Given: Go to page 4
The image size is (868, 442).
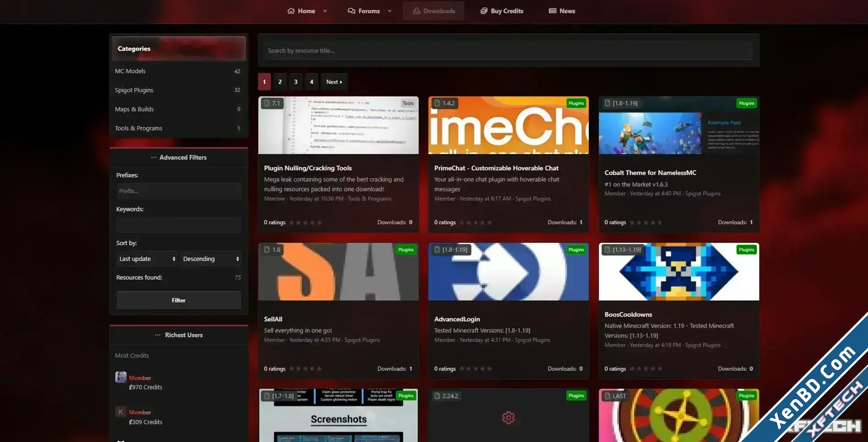Looking at the screenshot, I should click(x=311, y=82).
